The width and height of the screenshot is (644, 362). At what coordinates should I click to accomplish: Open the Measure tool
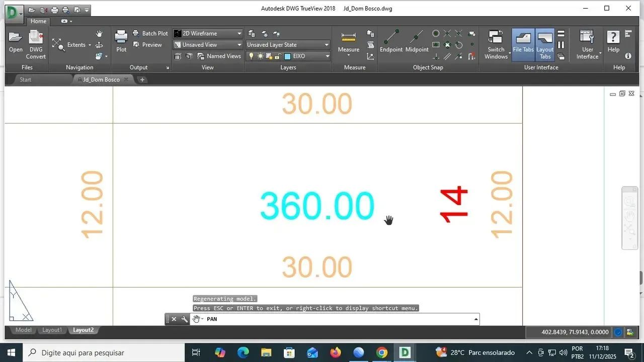click(348, 38)
